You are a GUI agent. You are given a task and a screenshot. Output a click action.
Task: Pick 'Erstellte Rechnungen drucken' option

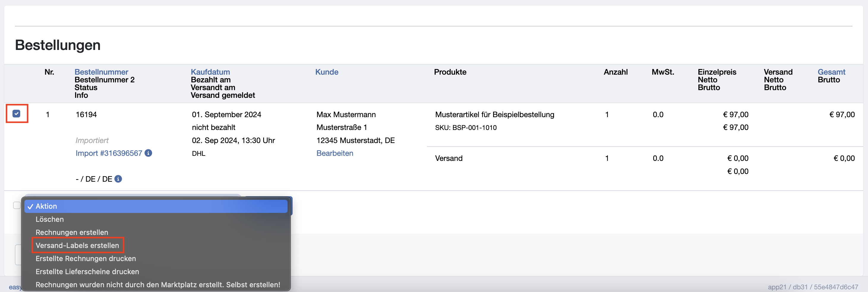(x=156, y=259)
